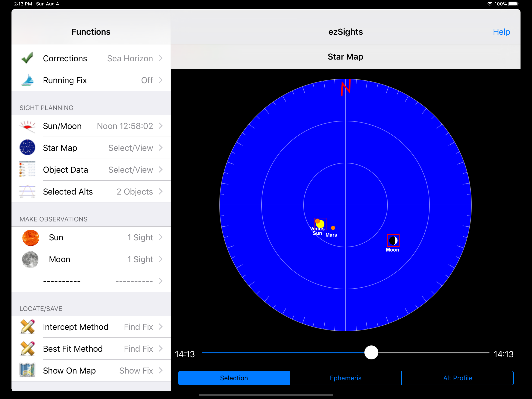Expand the Running Fix Off chevron
Viewport: 532px width, 399px height.
tap(161, 80)
